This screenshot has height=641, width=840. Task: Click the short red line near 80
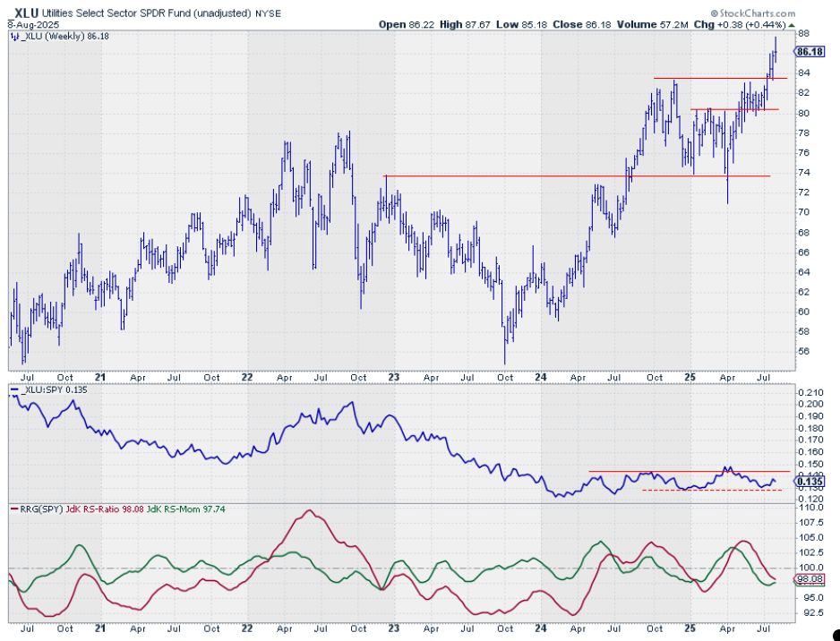click(734, 109)
